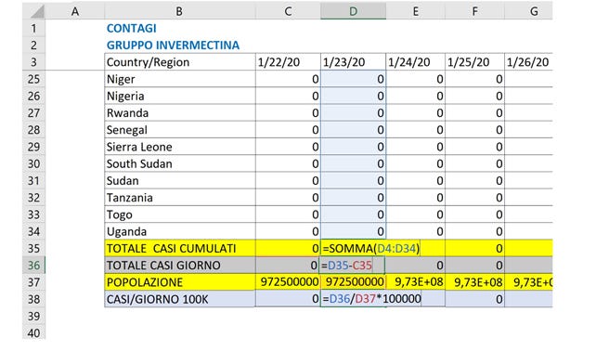
Task: Select row 3 header
Action: click(x=33, y=62)
